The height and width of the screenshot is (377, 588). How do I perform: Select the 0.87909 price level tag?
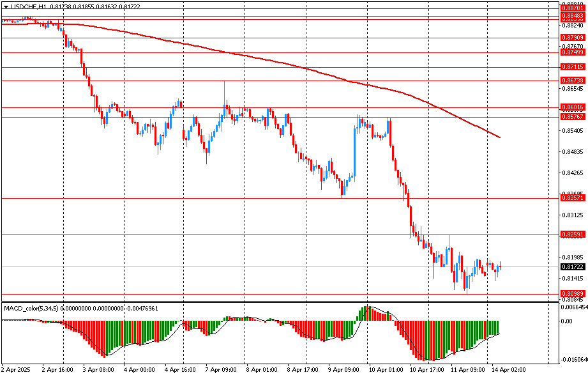tap(571, 38)
